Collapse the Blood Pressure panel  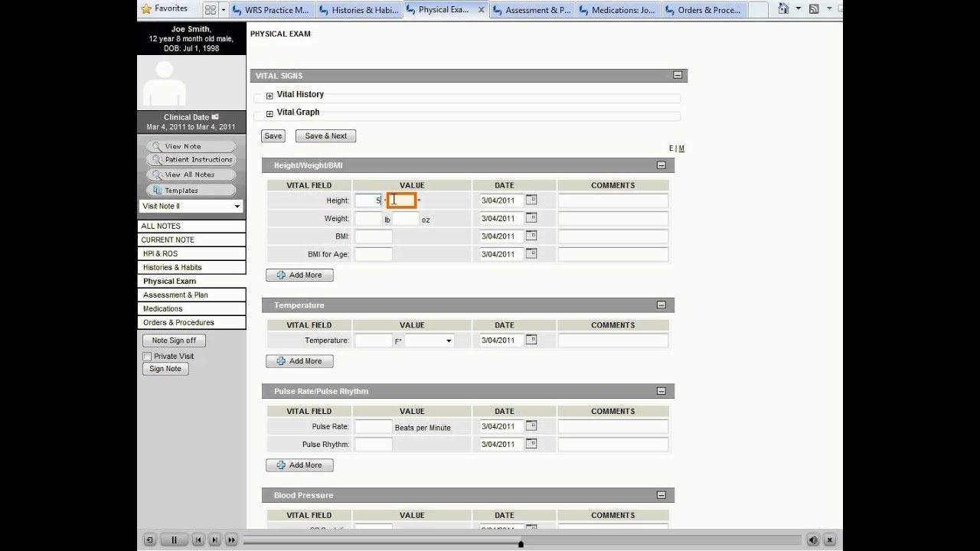[x=661, y=495]
